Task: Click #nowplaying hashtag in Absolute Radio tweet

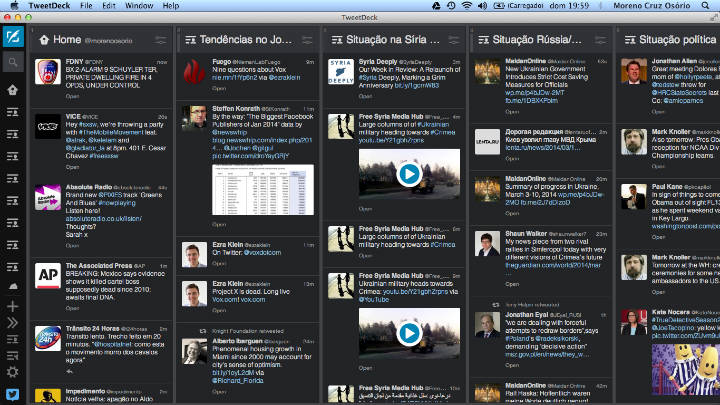Action: pos(117,202)
